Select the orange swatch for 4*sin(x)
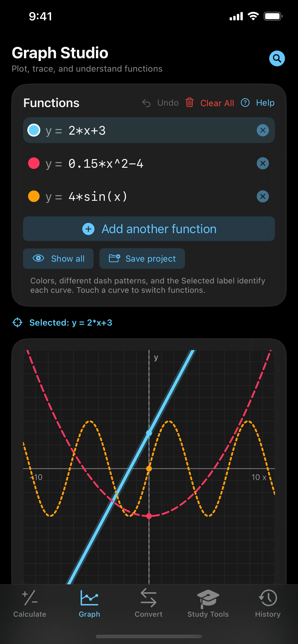The height and width of the screenshot is (644, 298). [x=34, y=196]
